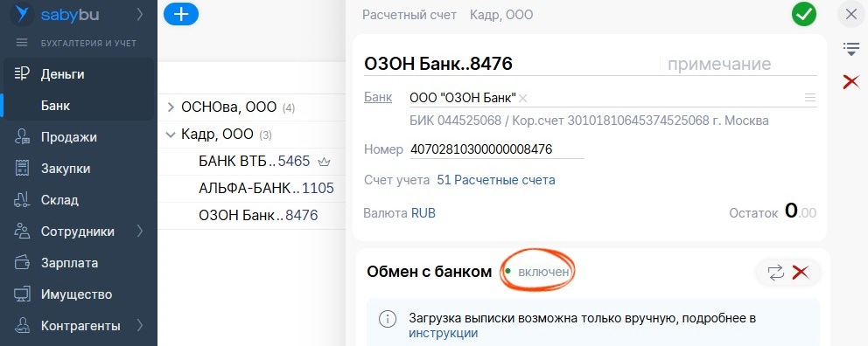Expand the ОСНОва, ООО group
The height and width of the screenshot is (346, 868).
pyautogui.click(x=171, y=107)
